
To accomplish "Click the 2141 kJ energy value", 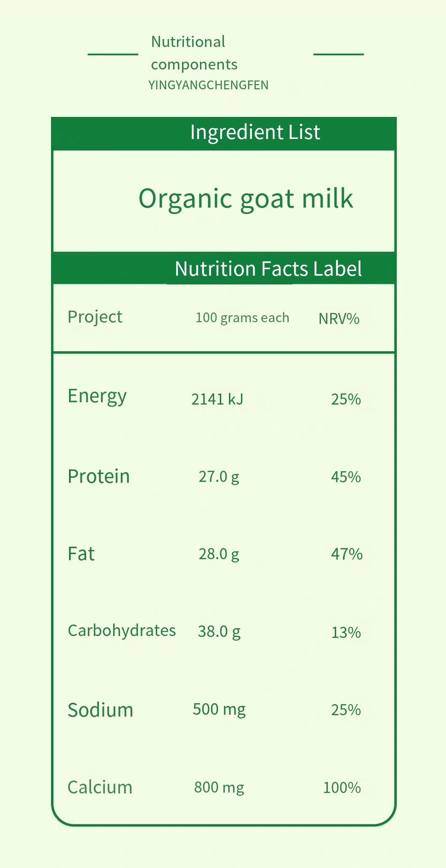I will point(217,399).
